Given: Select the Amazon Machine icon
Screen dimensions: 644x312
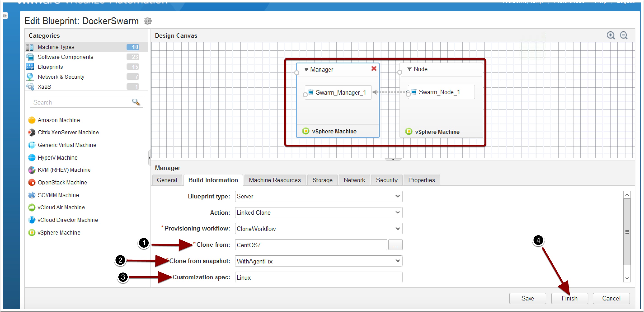Looking at the screenshot, I should pyautogui.click(x=32, y=120).
